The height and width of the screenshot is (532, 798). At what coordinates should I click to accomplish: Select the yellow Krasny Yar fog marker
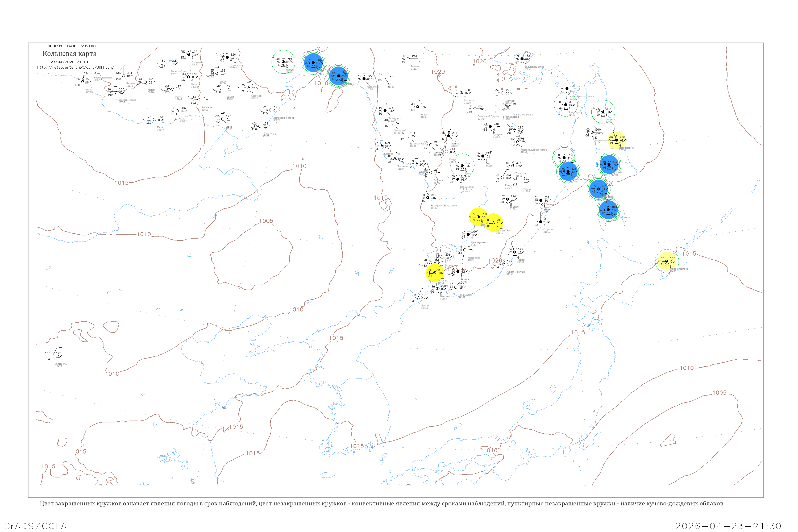494,223
